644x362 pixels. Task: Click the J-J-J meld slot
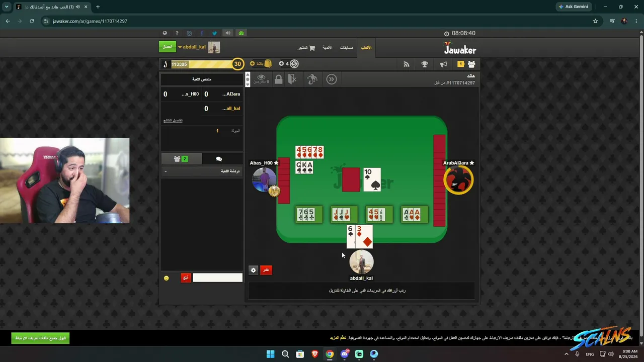click(x=344, y=214)
